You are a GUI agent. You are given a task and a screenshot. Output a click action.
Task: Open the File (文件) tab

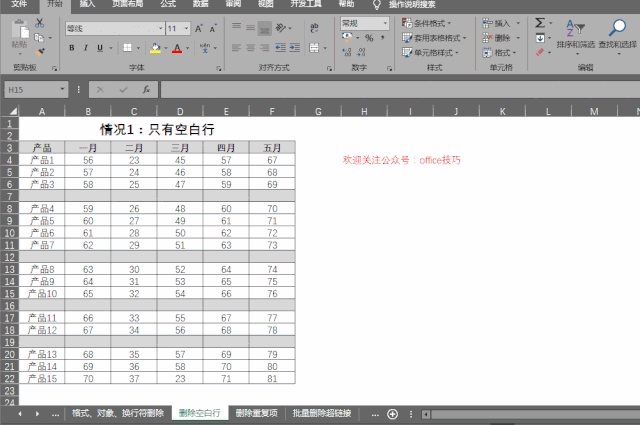tap(19, 4)
